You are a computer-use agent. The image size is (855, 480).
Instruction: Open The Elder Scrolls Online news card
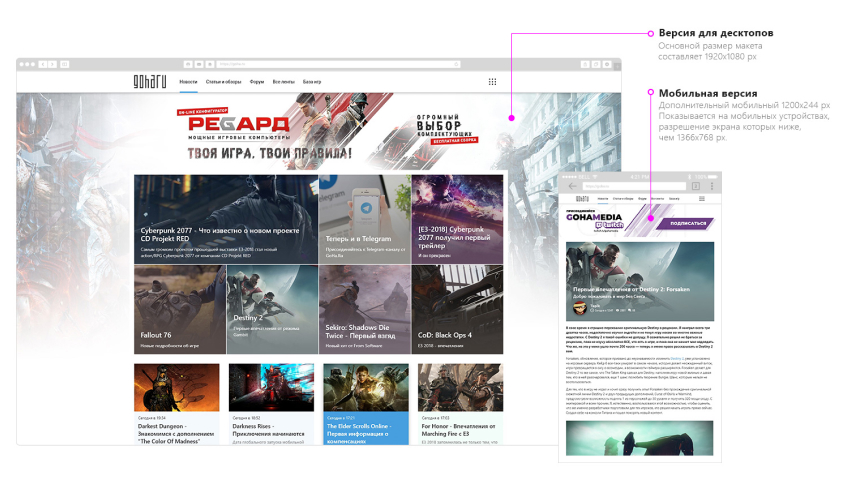point(366,404)
